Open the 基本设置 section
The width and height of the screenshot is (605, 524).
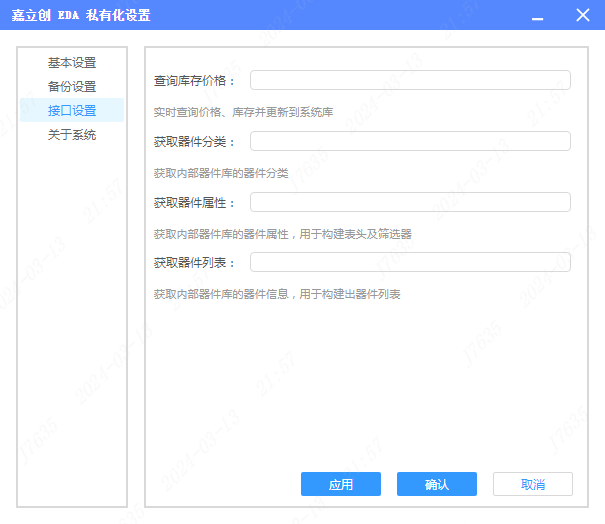72,63
